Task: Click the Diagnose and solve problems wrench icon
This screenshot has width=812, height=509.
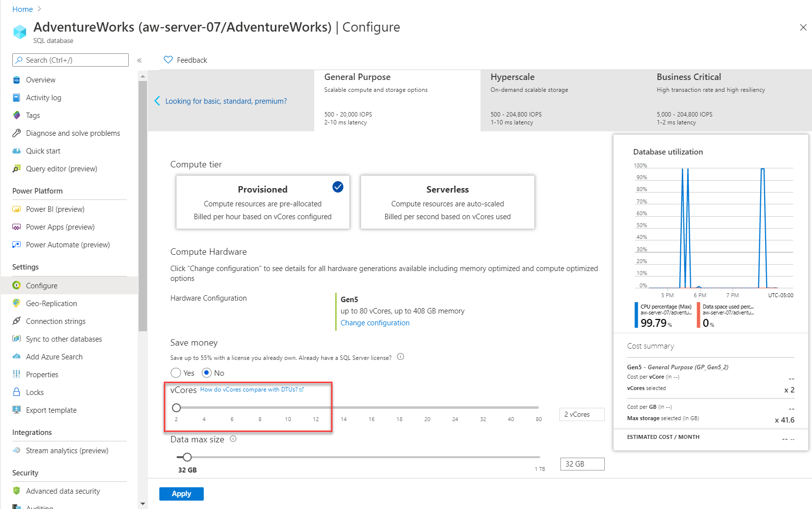Action: click(x=17, y=133)
